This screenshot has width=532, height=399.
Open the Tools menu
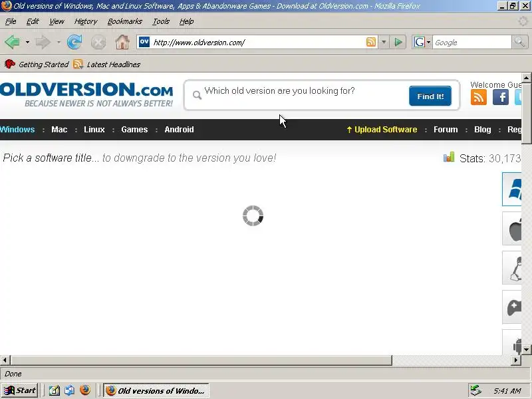pyautogui.click(x=161, y=21)
